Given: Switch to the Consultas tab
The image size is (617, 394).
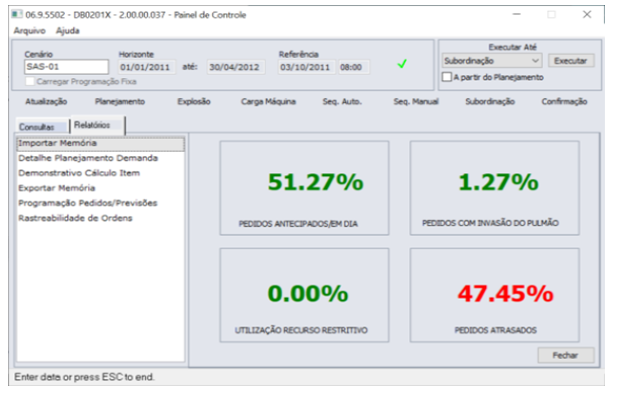Looking at the screenshot, I should pos(42,127).
